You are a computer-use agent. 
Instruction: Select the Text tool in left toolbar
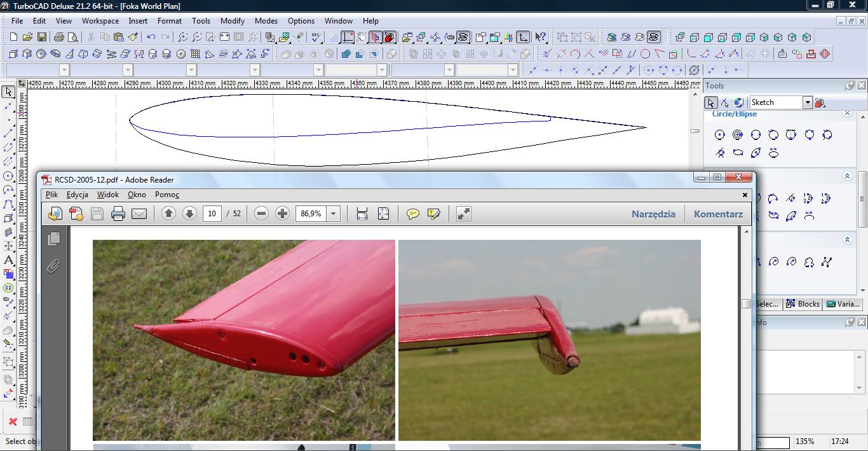[x=8, y=260]
